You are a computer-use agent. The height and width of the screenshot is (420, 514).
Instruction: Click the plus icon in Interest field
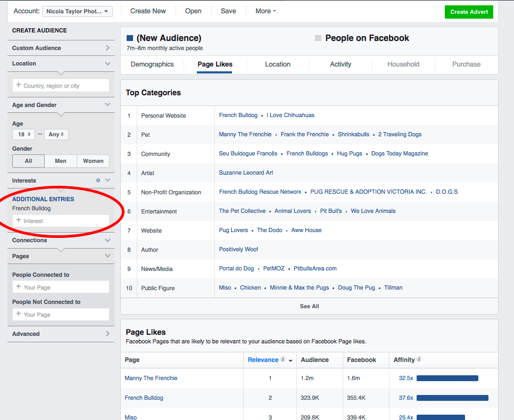click(19, 220)
